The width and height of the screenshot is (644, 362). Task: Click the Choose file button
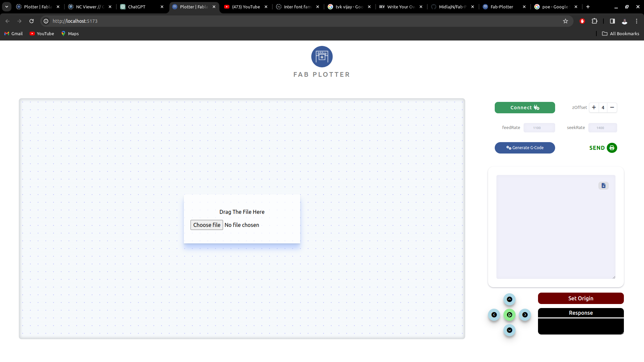tap(207, 225)
